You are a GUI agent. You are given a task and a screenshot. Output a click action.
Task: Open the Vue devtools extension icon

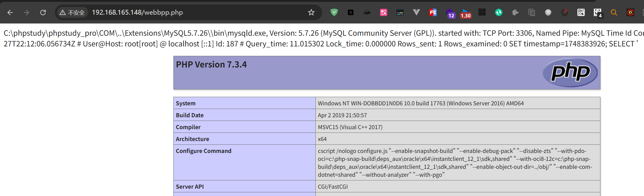click(416, 13)
